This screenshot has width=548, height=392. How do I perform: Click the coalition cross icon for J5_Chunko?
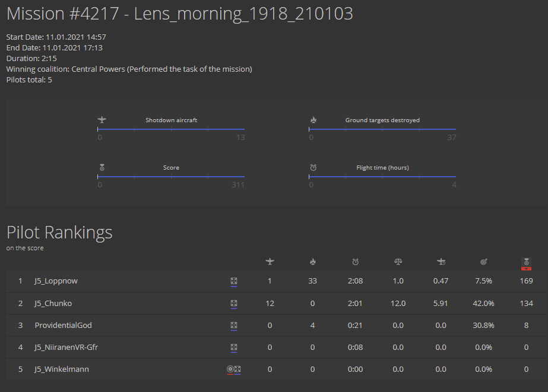pos(234,304)
